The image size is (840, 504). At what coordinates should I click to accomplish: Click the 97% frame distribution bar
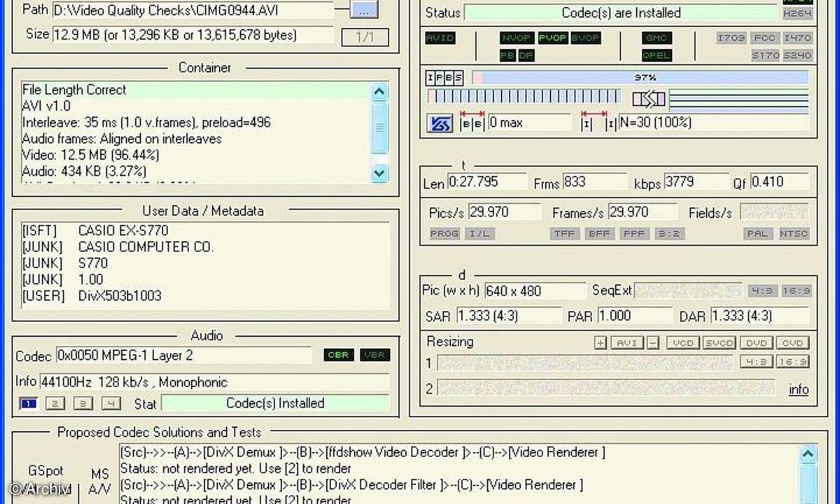(640, 77)
